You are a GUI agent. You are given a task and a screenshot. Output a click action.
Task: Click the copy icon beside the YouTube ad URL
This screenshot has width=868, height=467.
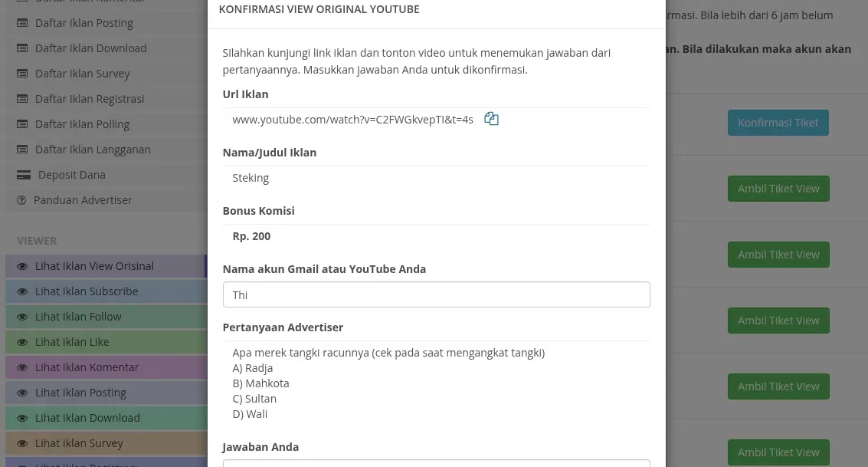pos(491,119)
